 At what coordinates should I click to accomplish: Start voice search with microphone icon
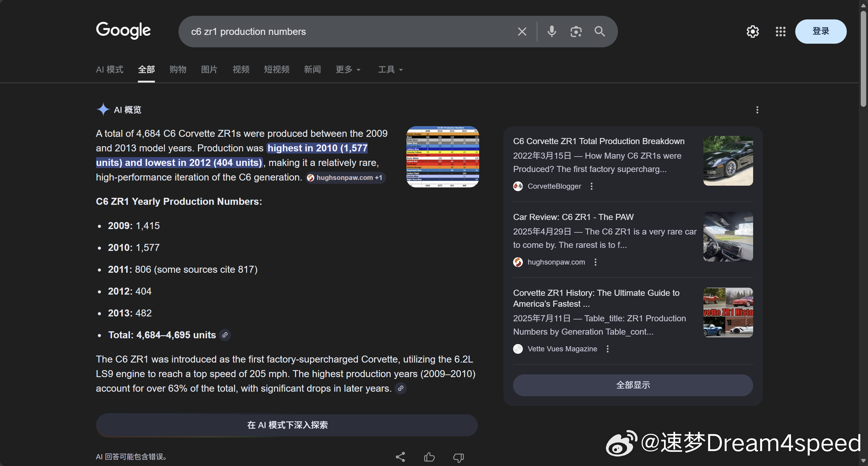[552, 32]
